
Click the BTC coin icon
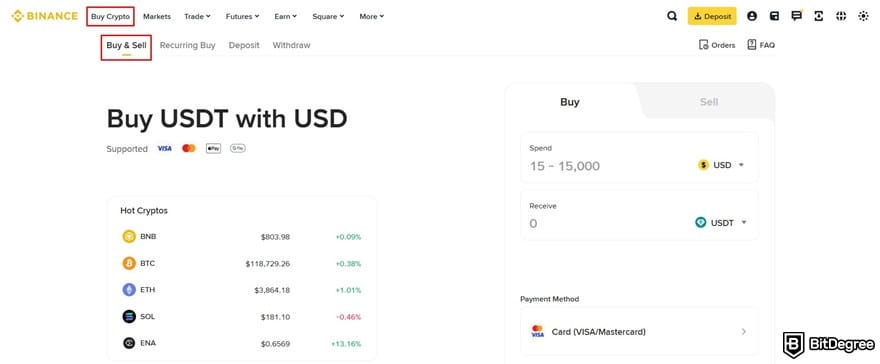129,263
